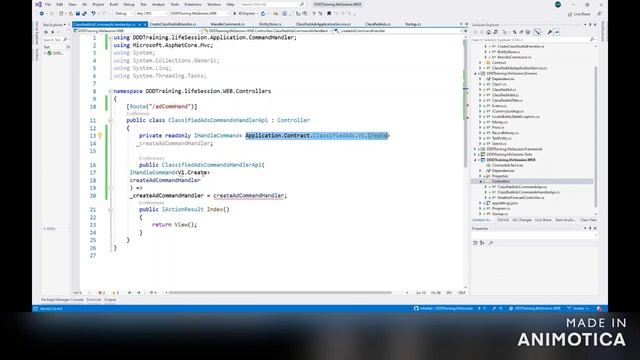This screenshot has width=640, height=360.
Task: Collapse the Controllers folder in Solution Explorer
Action: point(480,182)
